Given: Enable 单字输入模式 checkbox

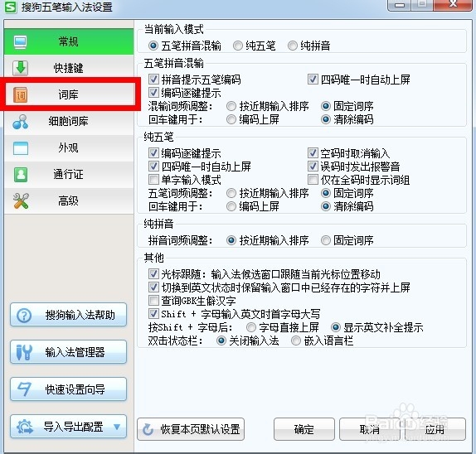Looking at the screenshot, I should pos(153,180).
